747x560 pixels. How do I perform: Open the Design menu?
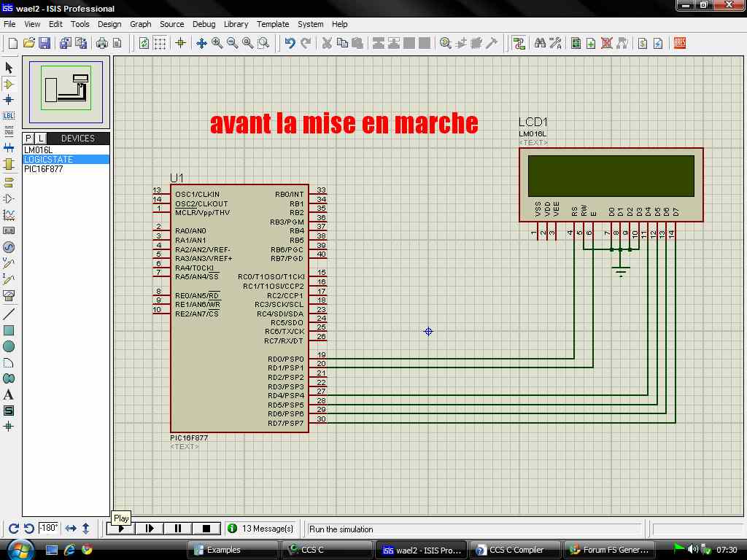(x=109, y=24)
